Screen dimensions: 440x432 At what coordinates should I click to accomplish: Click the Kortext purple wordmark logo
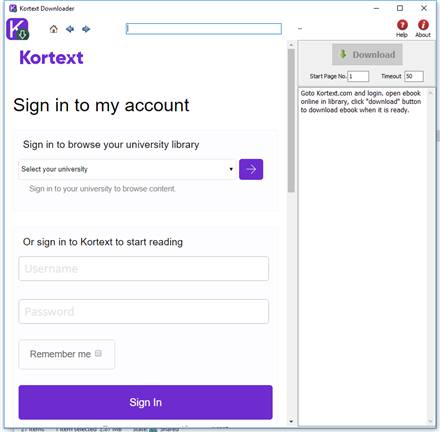click(x=51, y=58)
